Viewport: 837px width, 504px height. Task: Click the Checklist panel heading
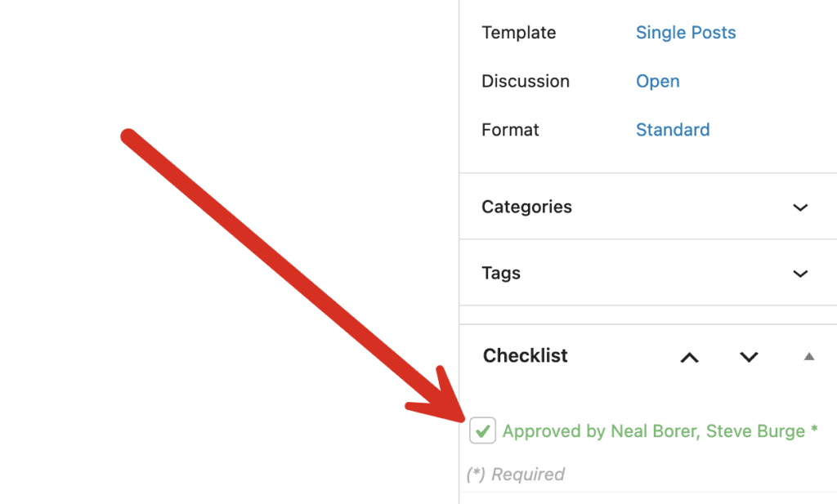(525, 356)
